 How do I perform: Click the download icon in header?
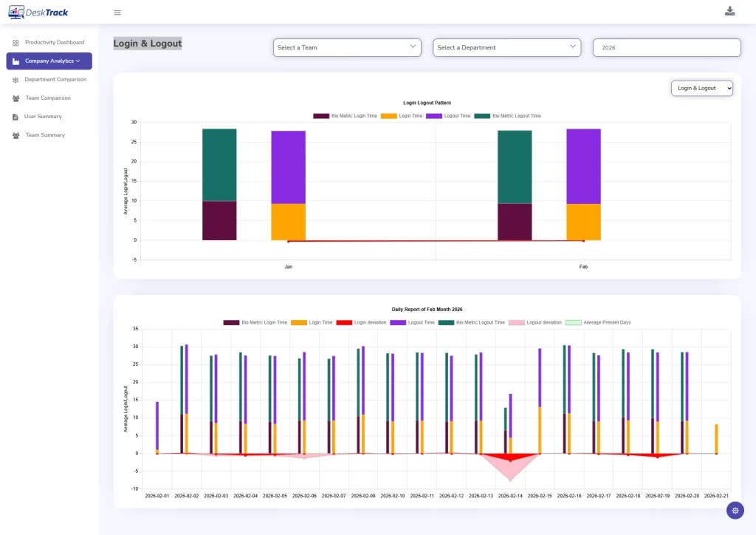point(729,11)
